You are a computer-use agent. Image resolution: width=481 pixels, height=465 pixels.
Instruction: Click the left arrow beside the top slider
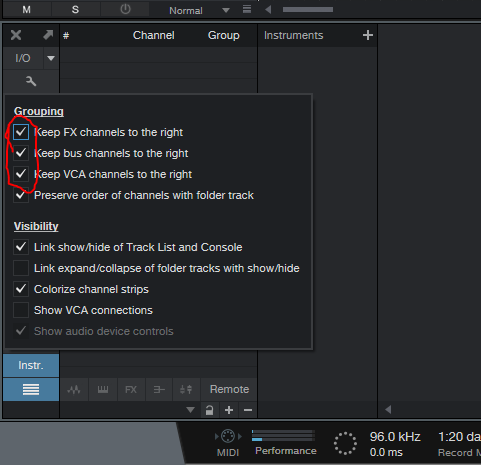point(268,10)
